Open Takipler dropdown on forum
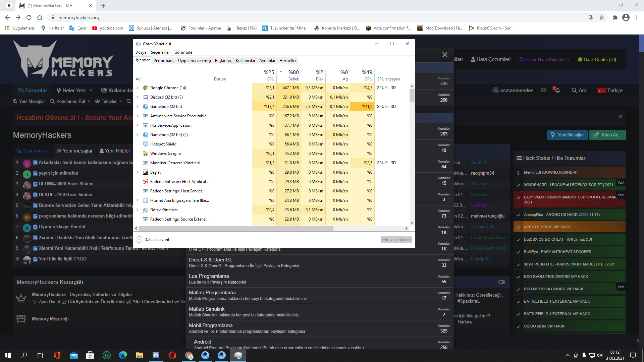Image resolution: width=644 pixels, height=362 pixels. [x=109, y=101]
